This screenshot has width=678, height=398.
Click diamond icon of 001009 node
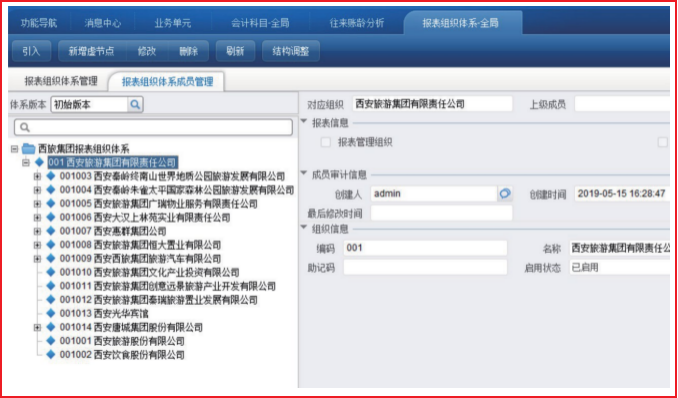point(51,258)
